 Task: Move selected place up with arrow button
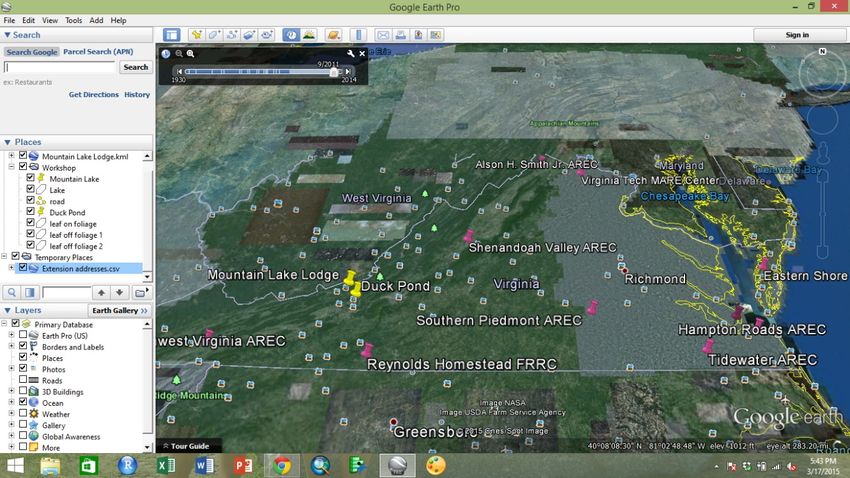101,293
